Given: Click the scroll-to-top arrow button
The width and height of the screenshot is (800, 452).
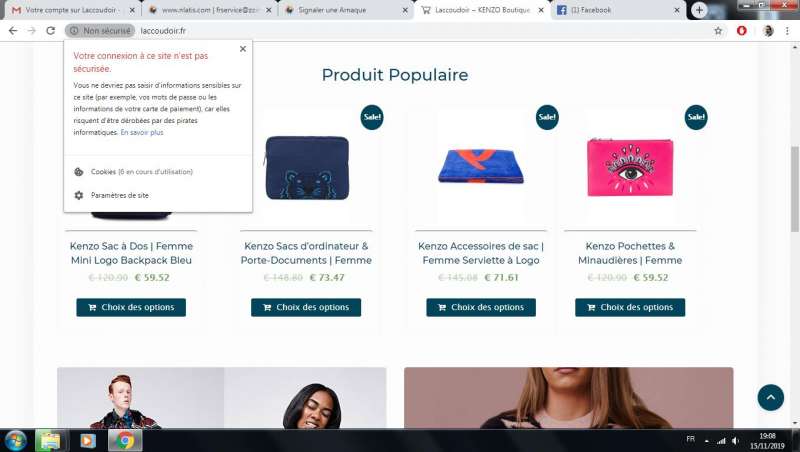Looking at the screenshot, I should pos(770,397).
